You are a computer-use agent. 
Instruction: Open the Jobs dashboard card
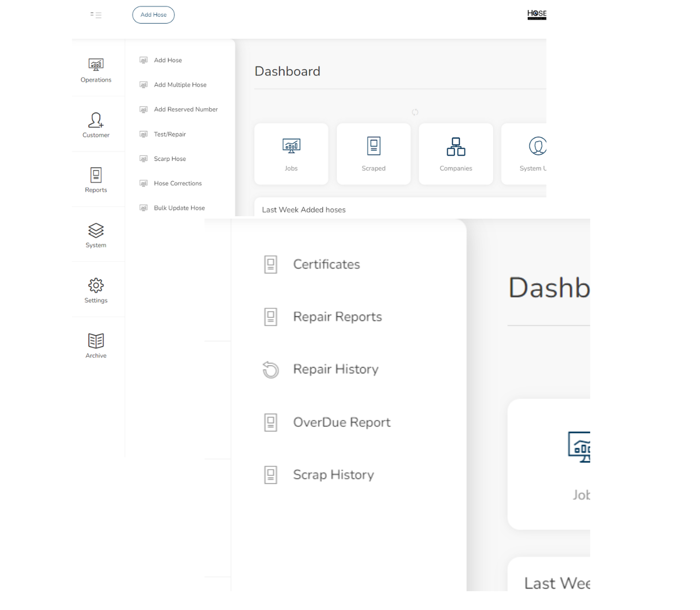click(291, 154)
